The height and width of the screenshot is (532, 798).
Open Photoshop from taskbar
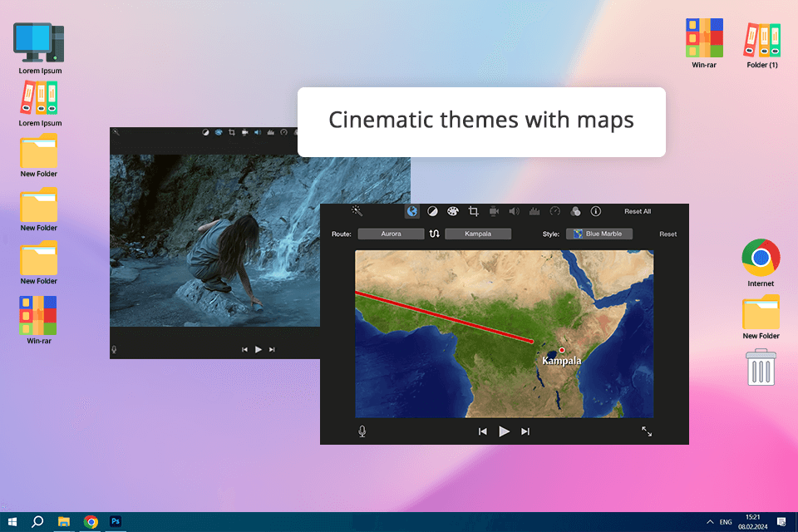coord(116,522)
